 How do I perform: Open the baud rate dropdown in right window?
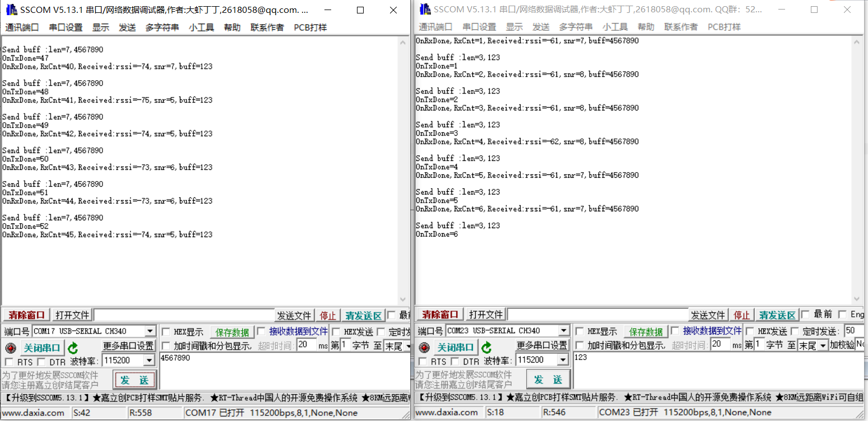[563, 360]
